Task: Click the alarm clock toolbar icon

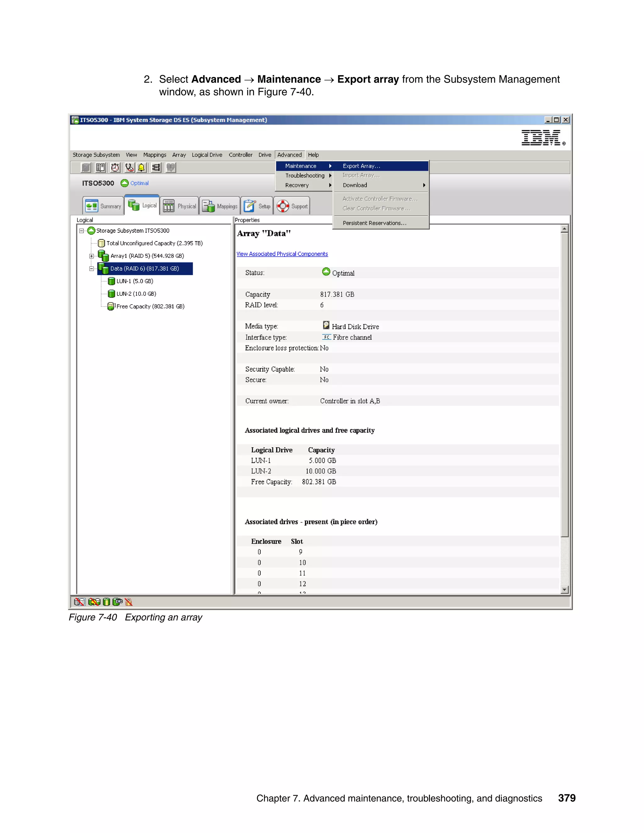Action: pos(115,168)
